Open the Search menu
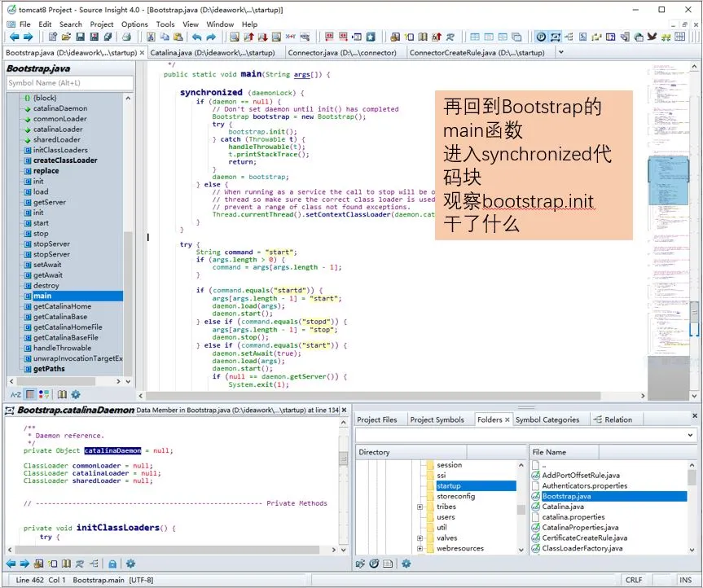The width and height of the screenshot is (703, 588). click(70, 24)
